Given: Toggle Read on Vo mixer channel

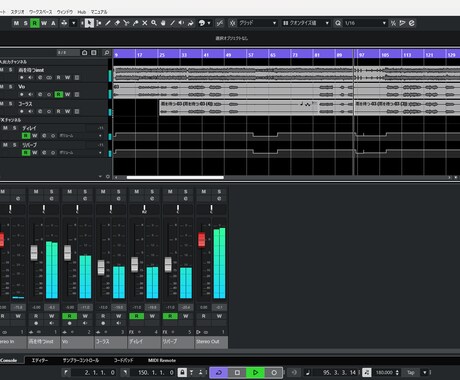Looking at the screenshot, I should pyautogui.click(x=69, y=316).
